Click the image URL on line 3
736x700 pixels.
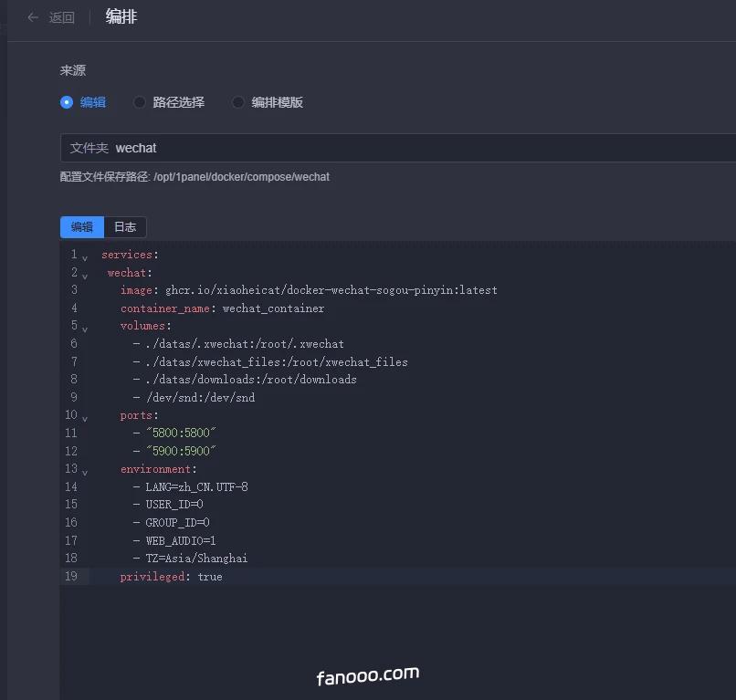(x=331, y=290)
